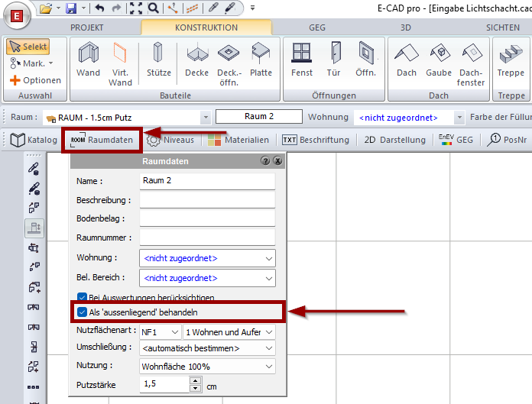
Task: Insert a Fenst window element
Action: pyautogui.click(x=302, y=61)
